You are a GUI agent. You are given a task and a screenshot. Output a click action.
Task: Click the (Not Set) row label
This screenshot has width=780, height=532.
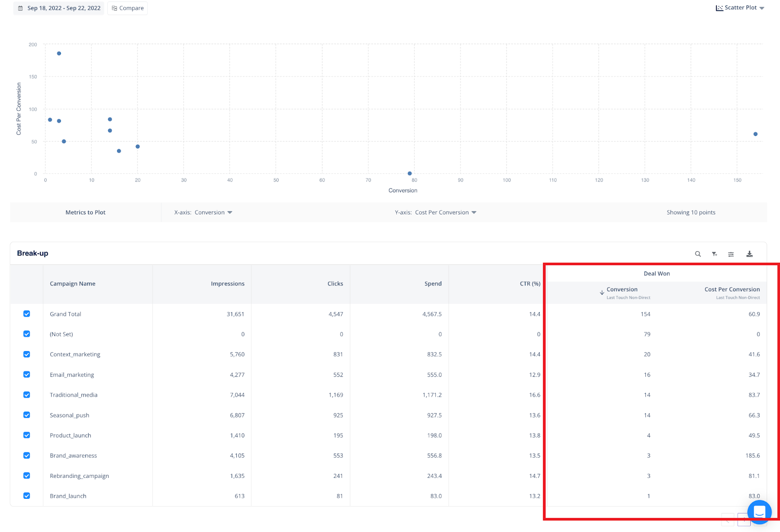[x=61, y=335]
